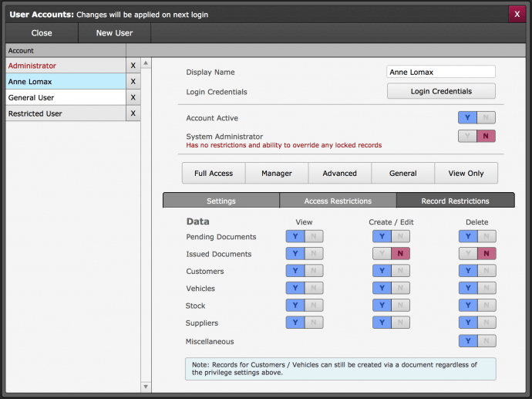Delete the Administrator account with its X

point(133,66)
